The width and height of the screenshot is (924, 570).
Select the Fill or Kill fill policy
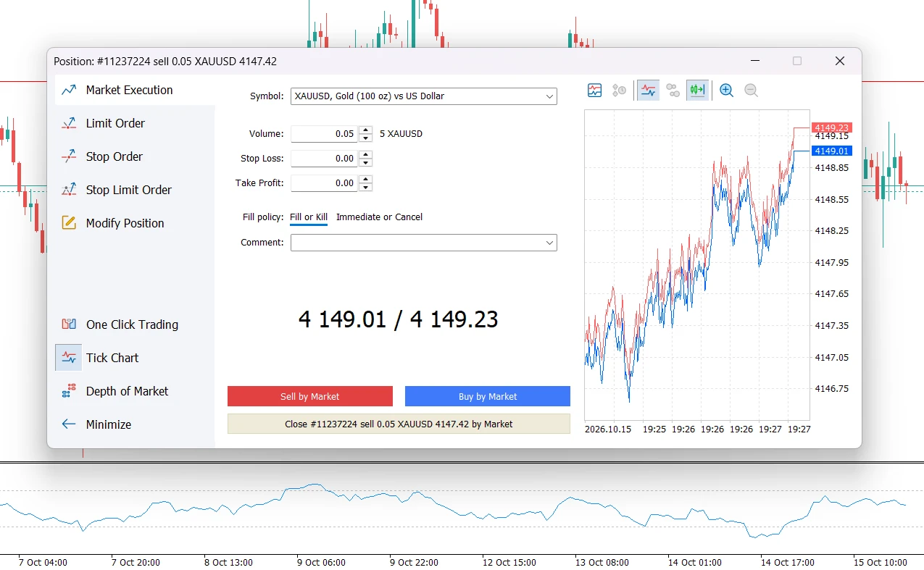coord(309,217)
